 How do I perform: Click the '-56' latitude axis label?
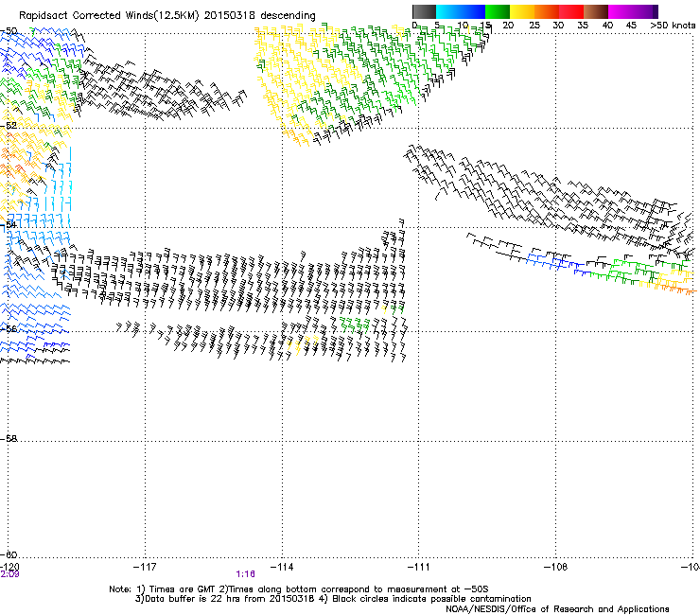(9, 328)
